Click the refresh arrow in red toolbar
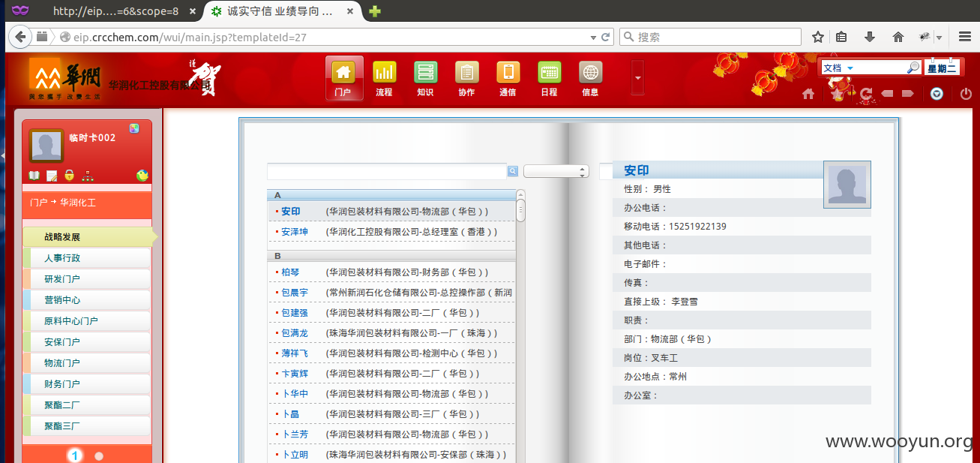The image size is (980, 463). point(866,94)
